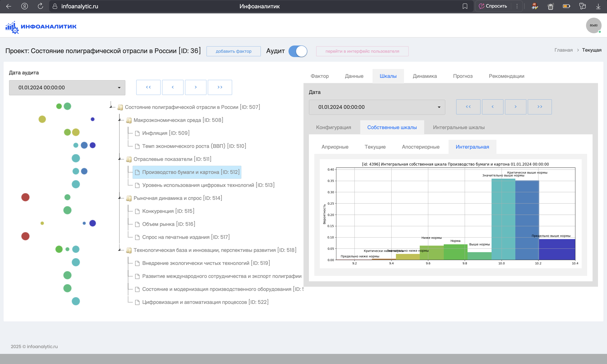Open the Интегральные шкалы tab
The width and height of the screenshot is (607, 364).
pos(458,127)
